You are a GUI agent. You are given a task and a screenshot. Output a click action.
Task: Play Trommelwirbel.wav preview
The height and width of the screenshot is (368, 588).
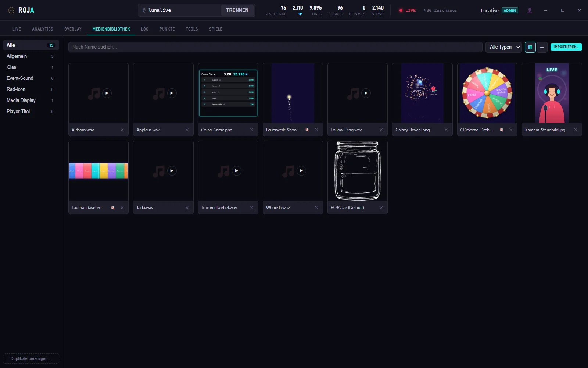click(236, 171)
